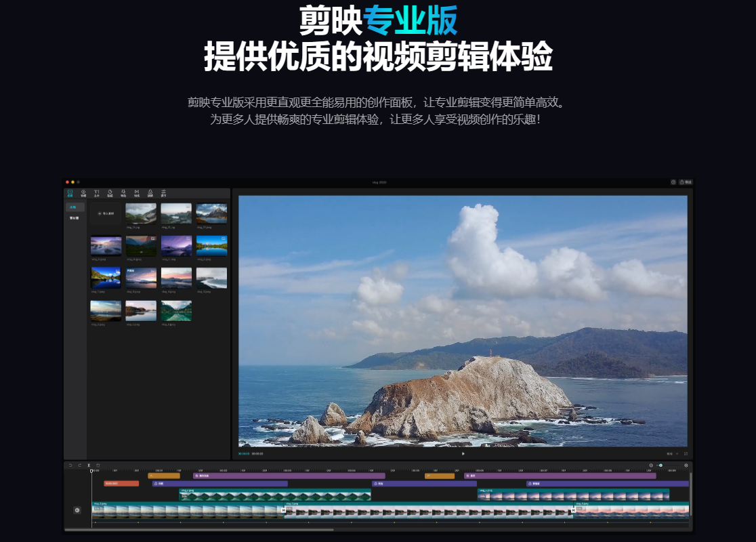Click the main track mute icon left of the timeline

click(x=77, y=510)
